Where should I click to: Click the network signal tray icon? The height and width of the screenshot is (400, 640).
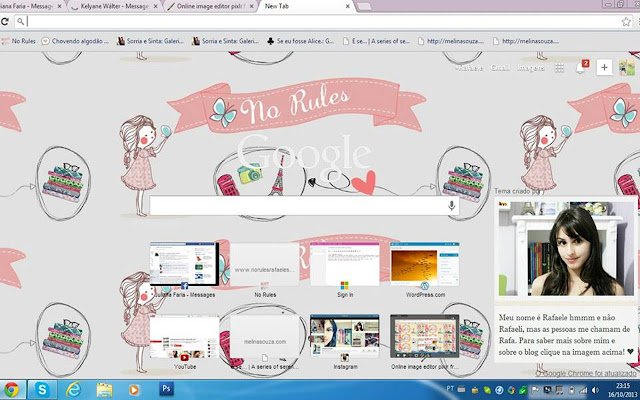click(584, 390)
